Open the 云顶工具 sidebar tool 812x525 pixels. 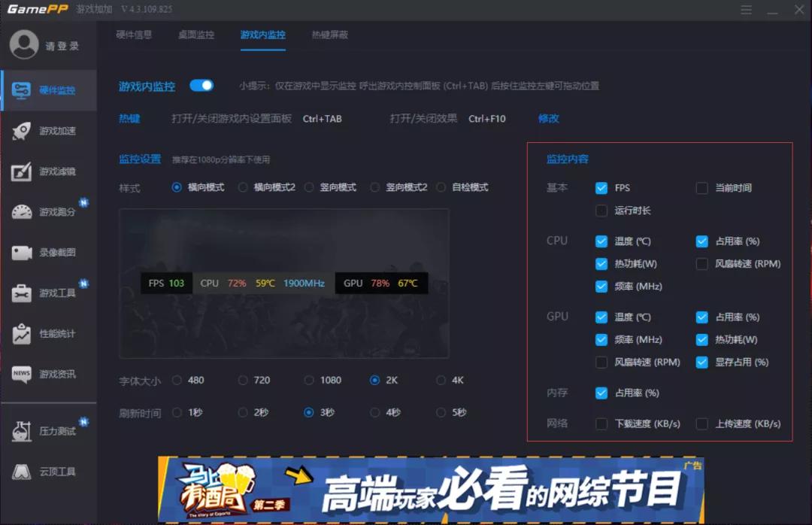[49, 472]
